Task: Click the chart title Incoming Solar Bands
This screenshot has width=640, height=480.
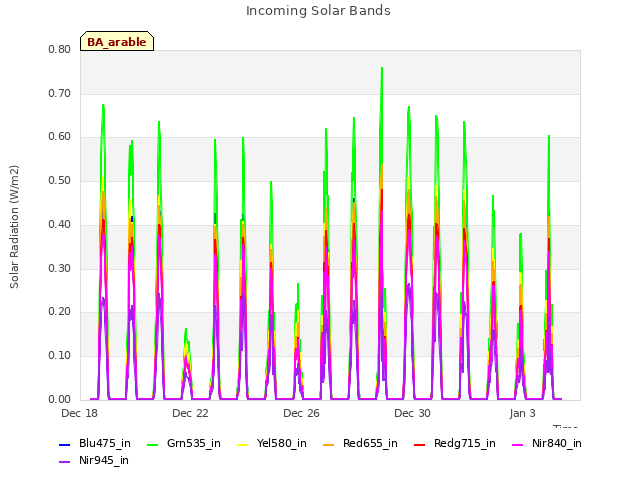Action: tap(318, 11)
